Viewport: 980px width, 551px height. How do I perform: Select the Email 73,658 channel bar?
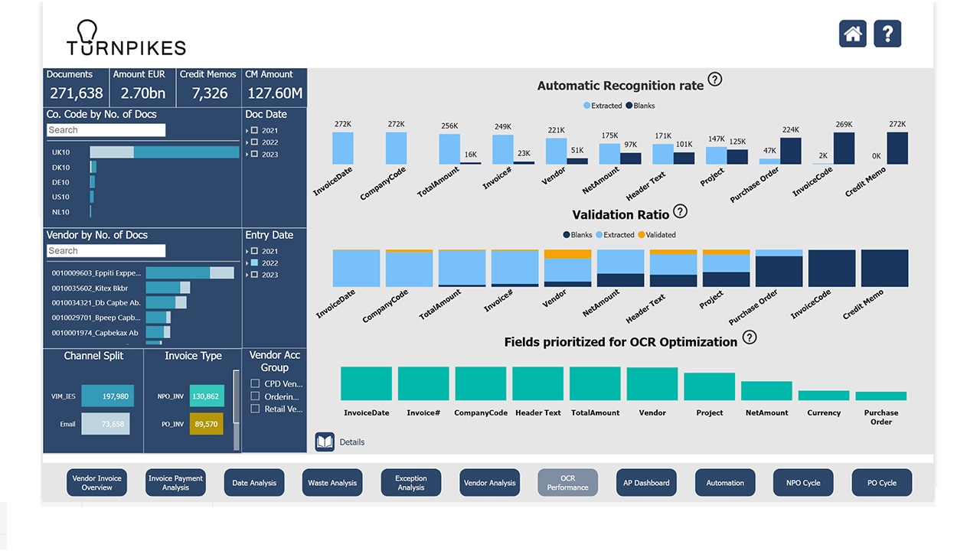pos(105,424)
